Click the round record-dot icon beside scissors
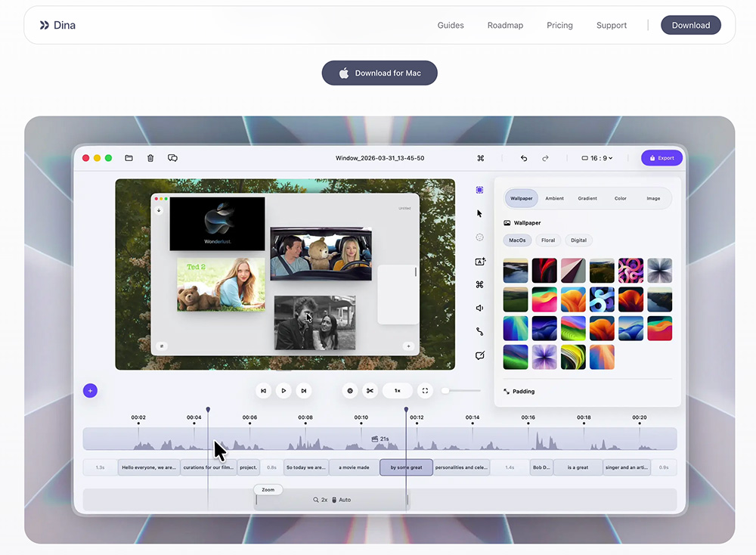 point(350,391)
